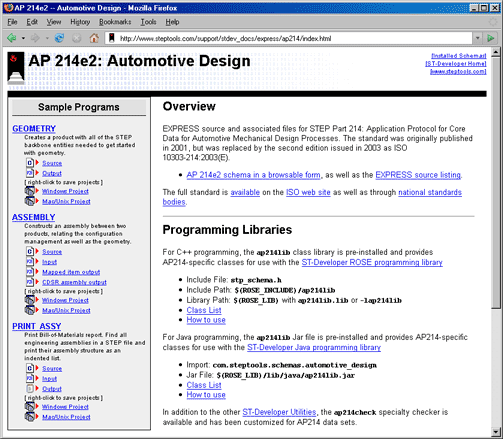Image resolution: width=503 pixels, height=439 pixels.
Task: Click C source file icon under ASSEMBLY
Action: pyautogui.click(x=30, y=251)
